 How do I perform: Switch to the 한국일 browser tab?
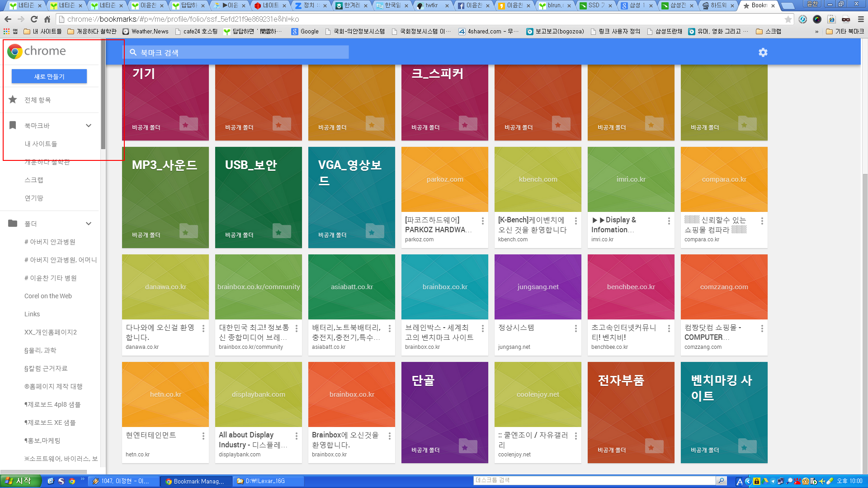[x=392, y=5]
